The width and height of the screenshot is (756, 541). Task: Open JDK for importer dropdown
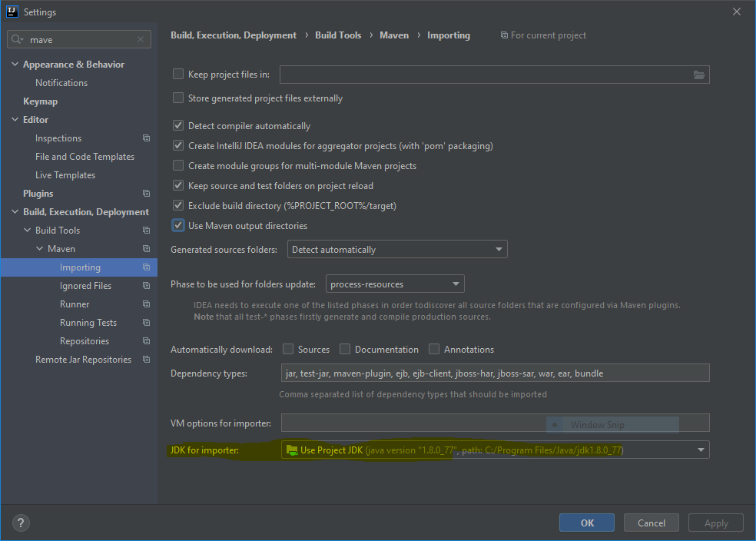495,450
